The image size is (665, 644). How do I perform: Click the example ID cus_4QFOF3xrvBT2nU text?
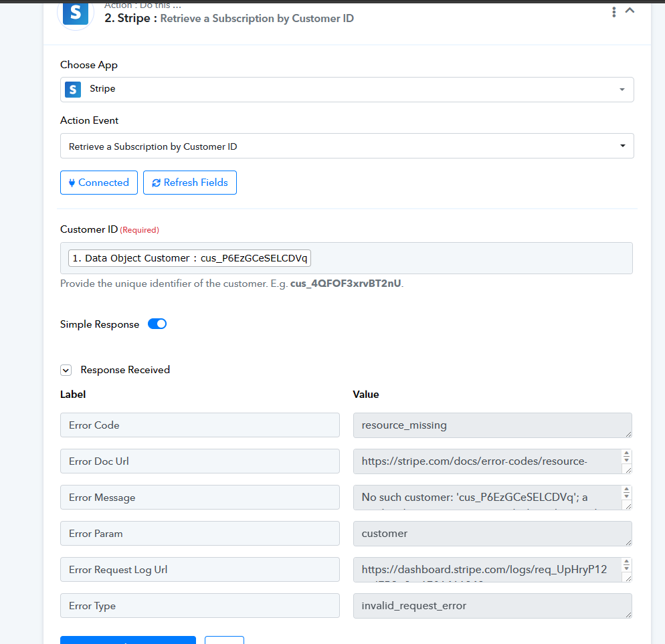(346, 284)
